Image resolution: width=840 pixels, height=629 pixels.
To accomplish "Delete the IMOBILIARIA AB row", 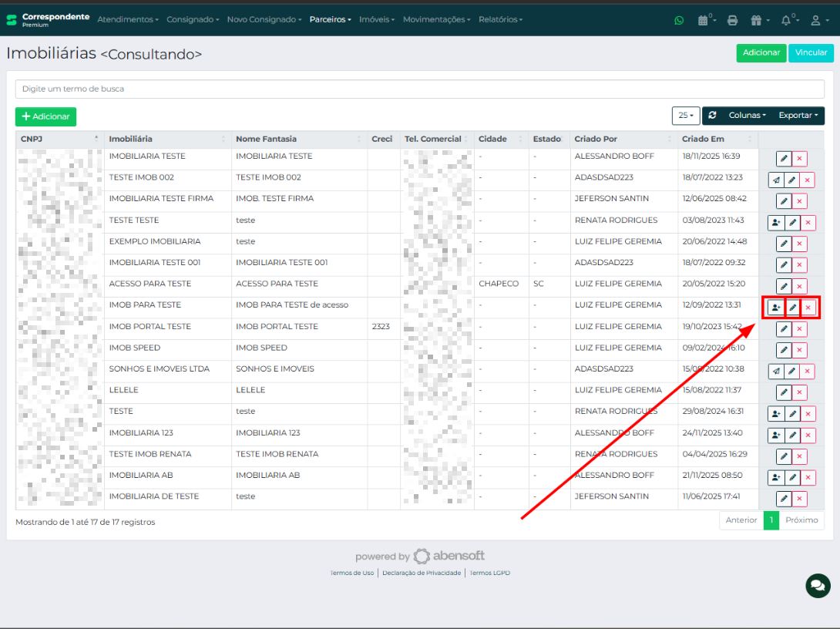I will click(808, 478).
